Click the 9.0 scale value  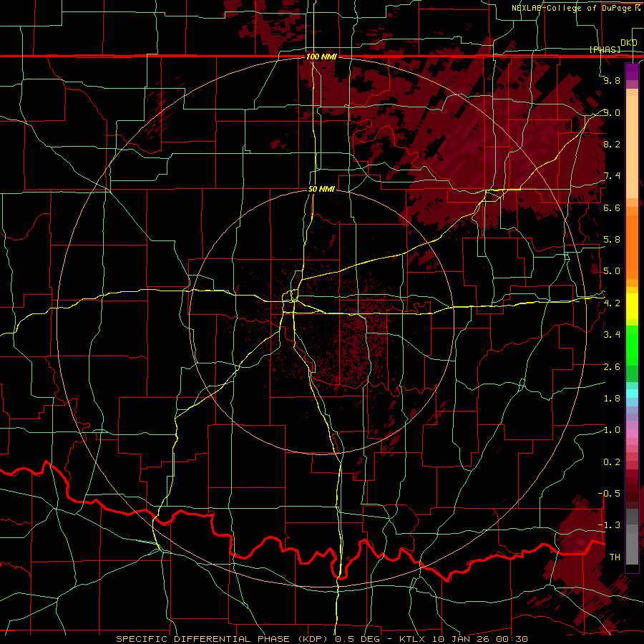(612, 112)
